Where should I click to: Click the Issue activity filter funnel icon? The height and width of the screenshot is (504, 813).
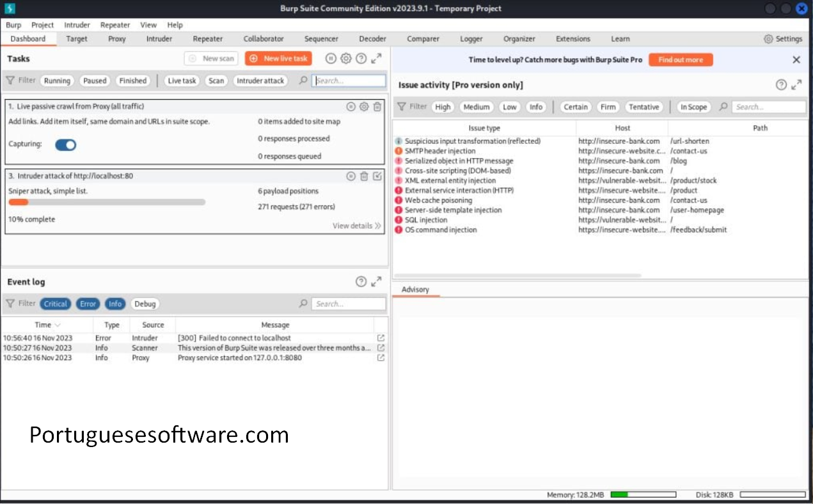click(x=402, y=107)
